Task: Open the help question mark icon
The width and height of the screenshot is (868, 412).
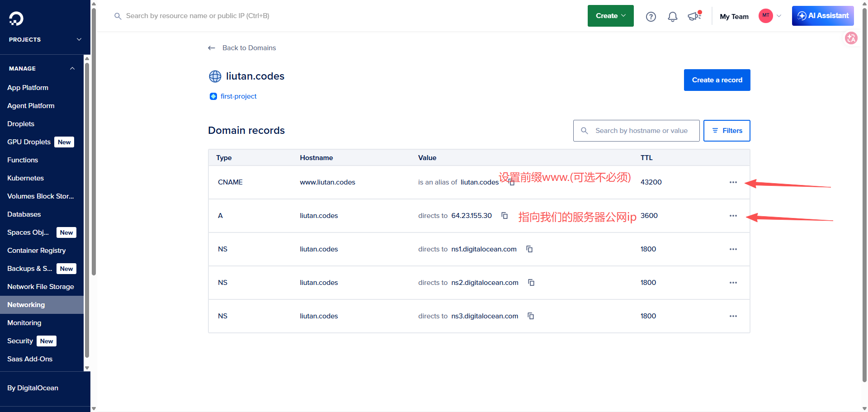Action: [651, 17]
